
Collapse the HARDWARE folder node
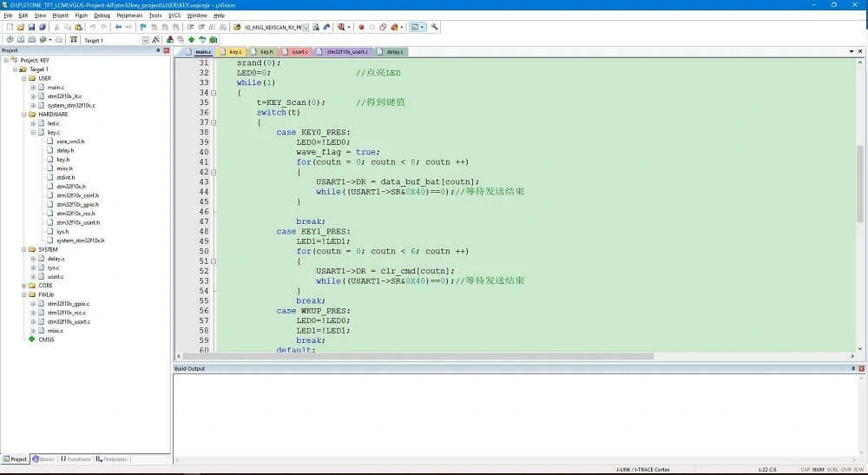23,115
